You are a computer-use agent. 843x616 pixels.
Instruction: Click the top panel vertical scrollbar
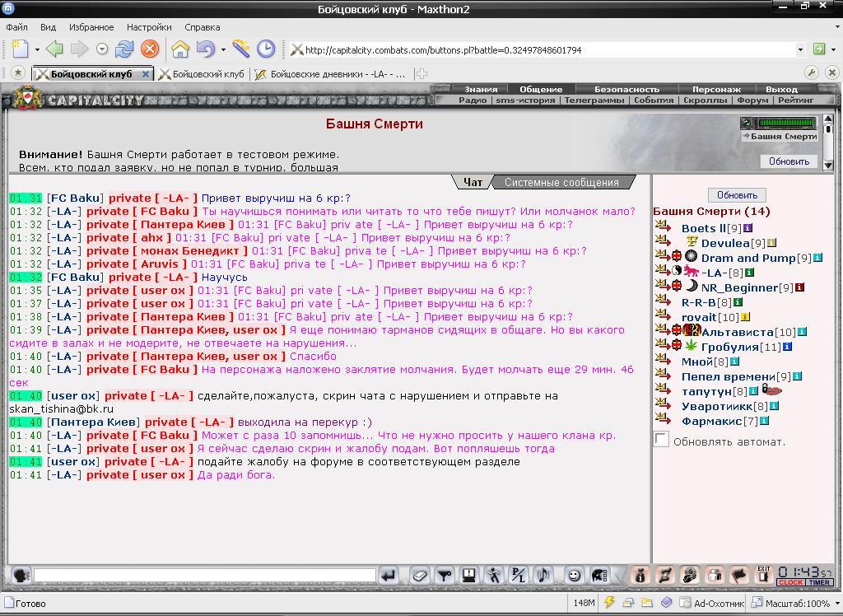click(x=828, y=142)
